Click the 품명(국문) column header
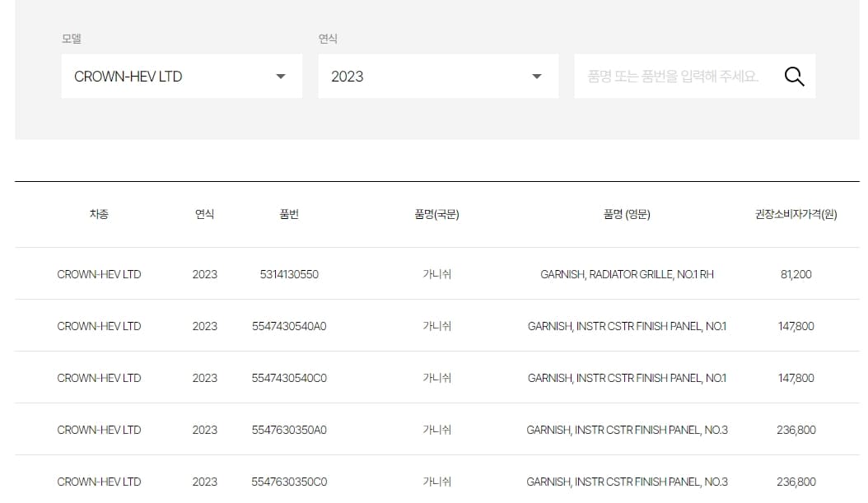This screenshot has height=503, width=868. pos(436,214)
